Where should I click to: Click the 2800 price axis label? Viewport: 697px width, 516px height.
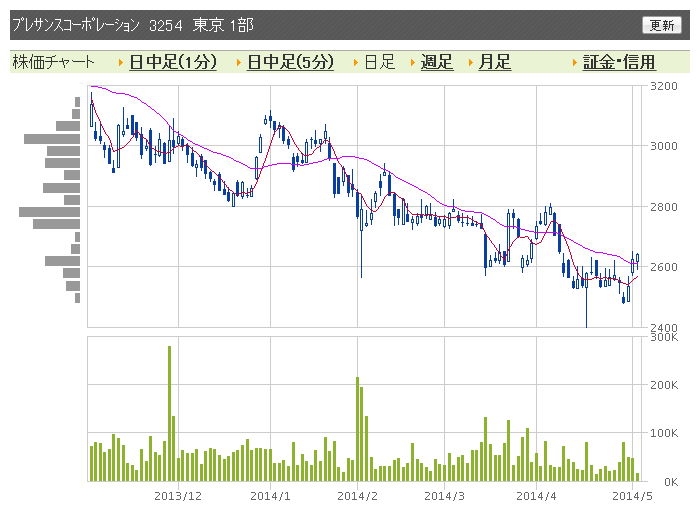click(664, 207)
